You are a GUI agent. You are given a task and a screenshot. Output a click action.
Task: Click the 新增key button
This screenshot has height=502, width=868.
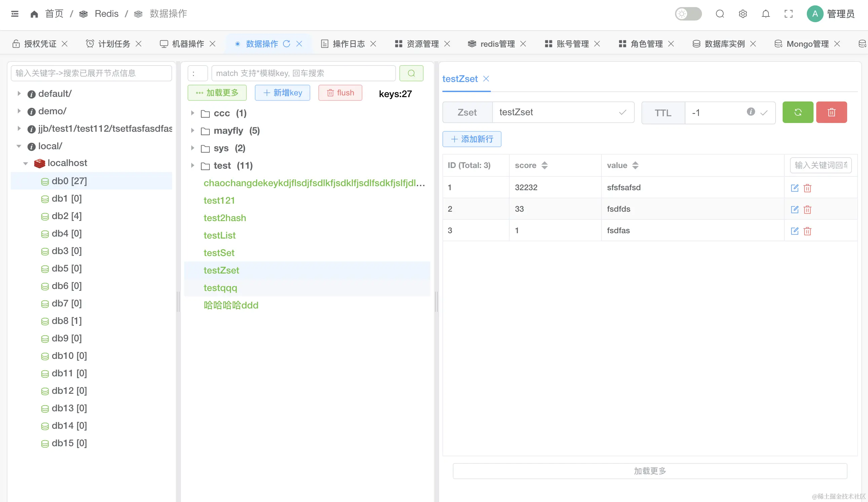click(x=282, y=93)
